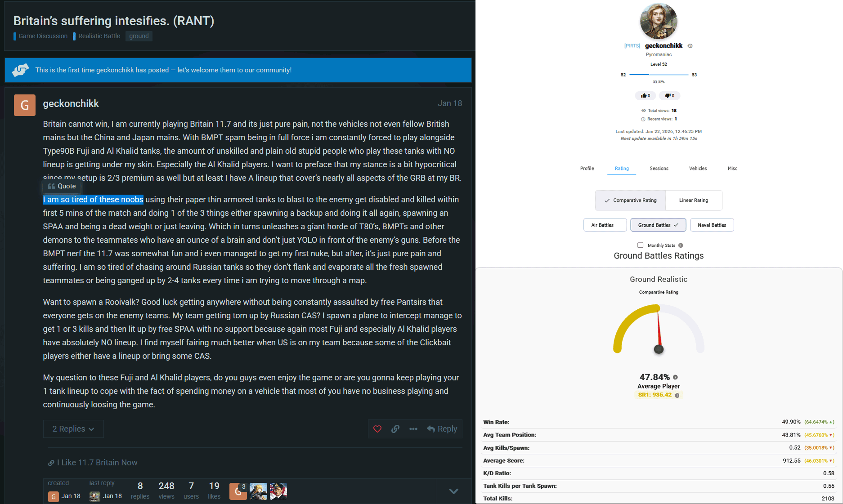Screen dimensions: 843x504
Task: Click the G poster avatar with badge 3
Action: 238,491
